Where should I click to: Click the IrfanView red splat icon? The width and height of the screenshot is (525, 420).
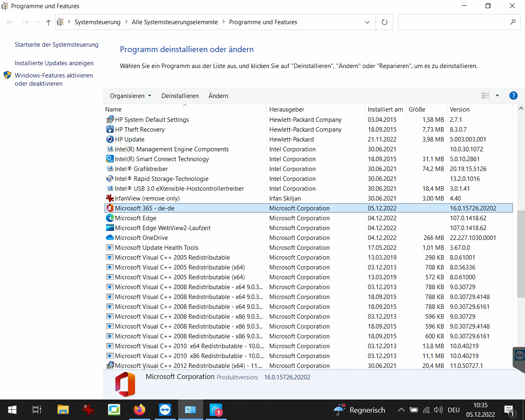pyautogui.click(x=110, y=199)
